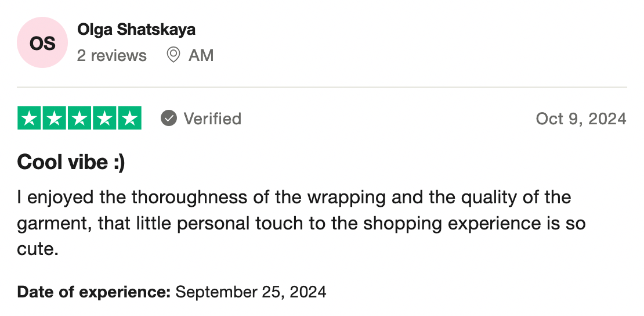The width and height of the screenshot is (644, 316).
Task: Click the fifth green rating star
Action: [130, 119]
